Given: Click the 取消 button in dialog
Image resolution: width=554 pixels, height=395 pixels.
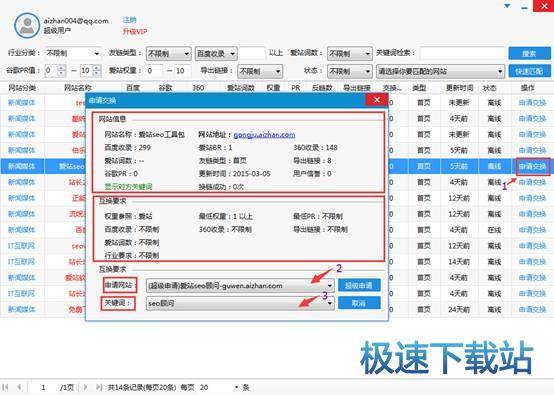Looking at the screenshot, I should click(359, 303).
